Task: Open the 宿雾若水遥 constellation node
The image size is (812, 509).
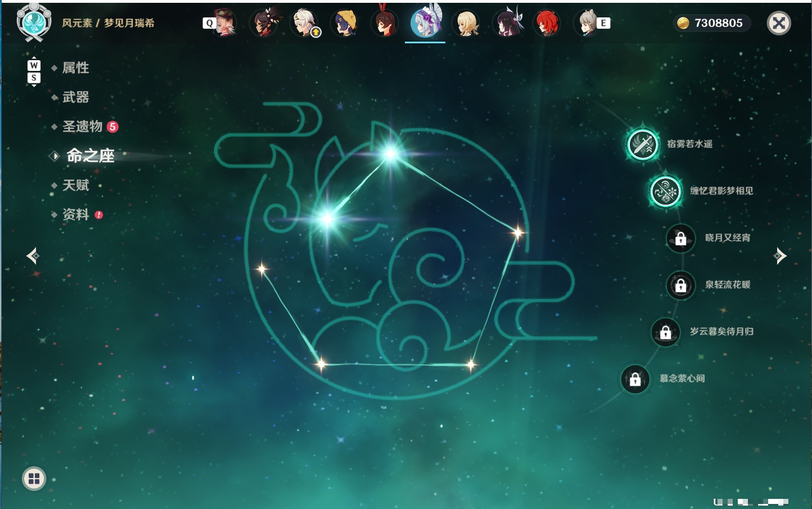Action: [643, 144]
